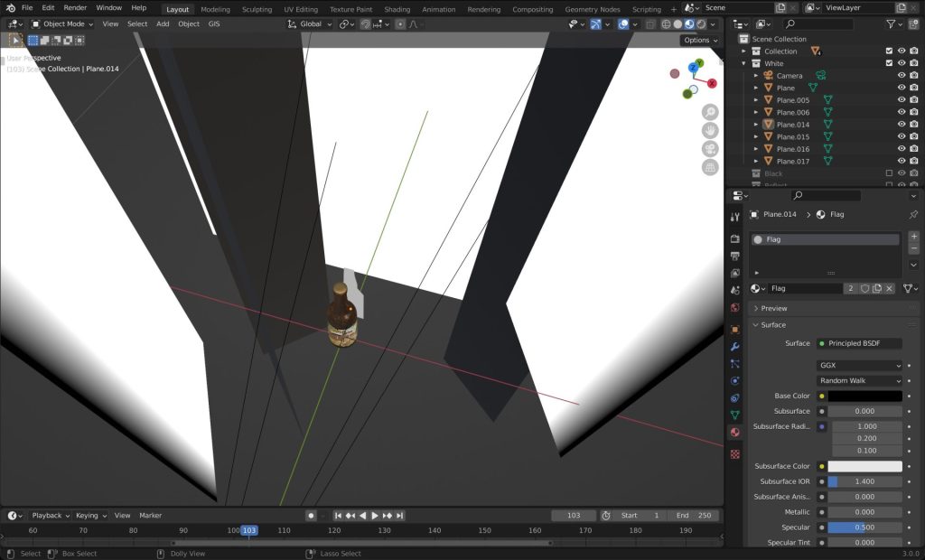This screenshot has width=925, height=560.
Task: Open the Object Mode dropdown
Action: tap(63, 24)
